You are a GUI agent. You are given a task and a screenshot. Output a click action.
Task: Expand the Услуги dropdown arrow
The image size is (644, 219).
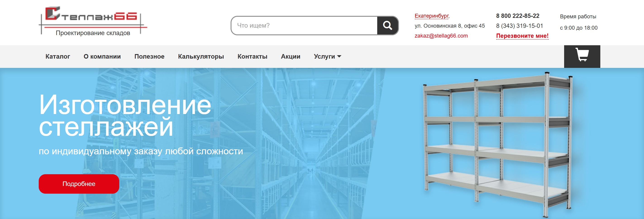click(339, 57)
